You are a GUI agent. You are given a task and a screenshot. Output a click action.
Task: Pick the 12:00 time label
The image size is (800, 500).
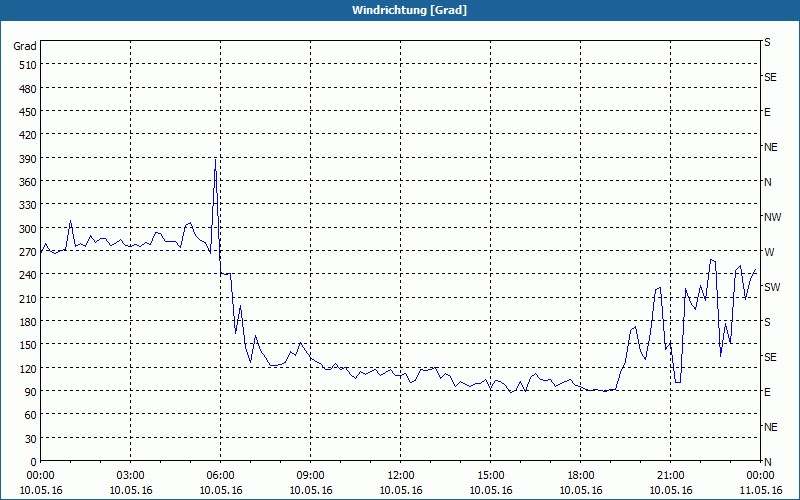[x=401, y=476]
